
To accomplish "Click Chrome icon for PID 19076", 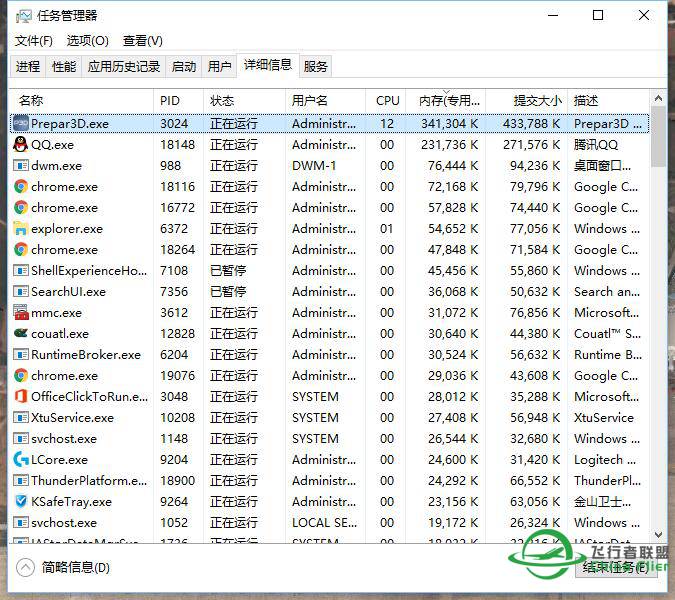I will (x=21, y=375).
